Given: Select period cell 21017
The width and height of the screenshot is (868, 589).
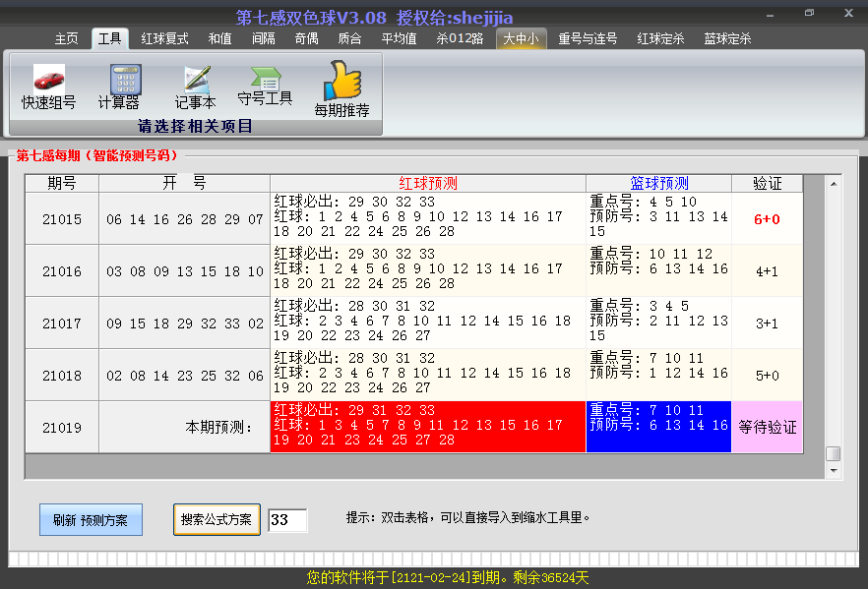Looking at the screenshot, I should (x=62, y=323).
